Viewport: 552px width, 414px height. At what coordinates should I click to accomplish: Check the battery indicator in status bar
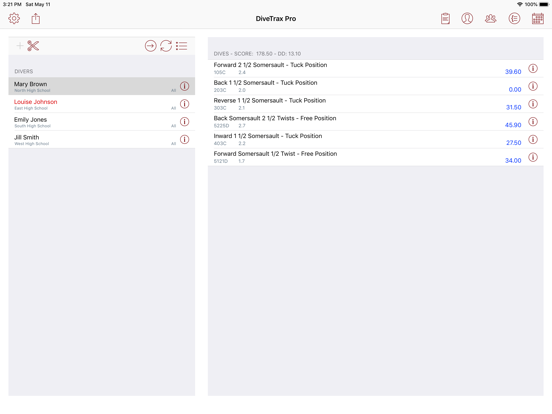coord(544,4)
